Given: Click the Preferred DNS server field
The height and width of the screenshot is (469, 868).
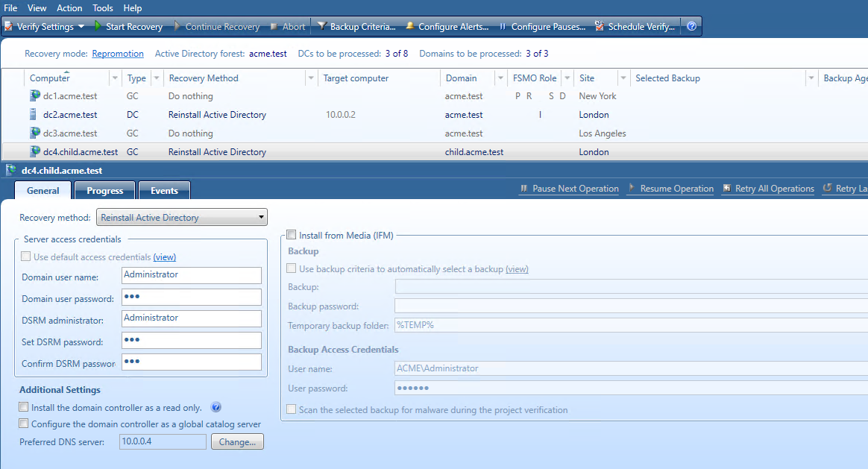Looking at the screenshot, I should coord(163,441).
